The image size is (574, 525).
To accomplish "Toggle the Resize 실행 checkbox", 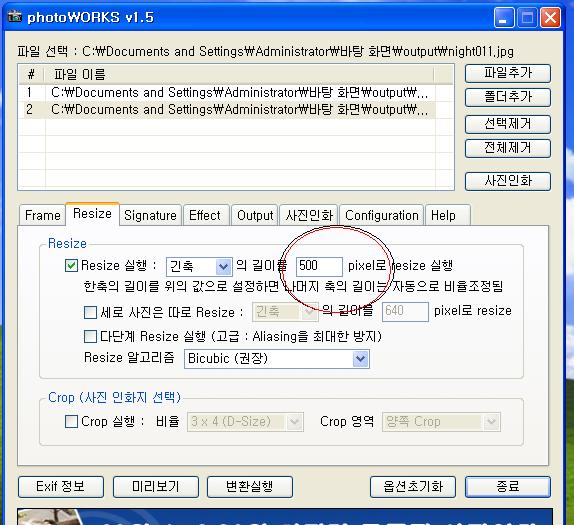I will [x=71, y=265].
